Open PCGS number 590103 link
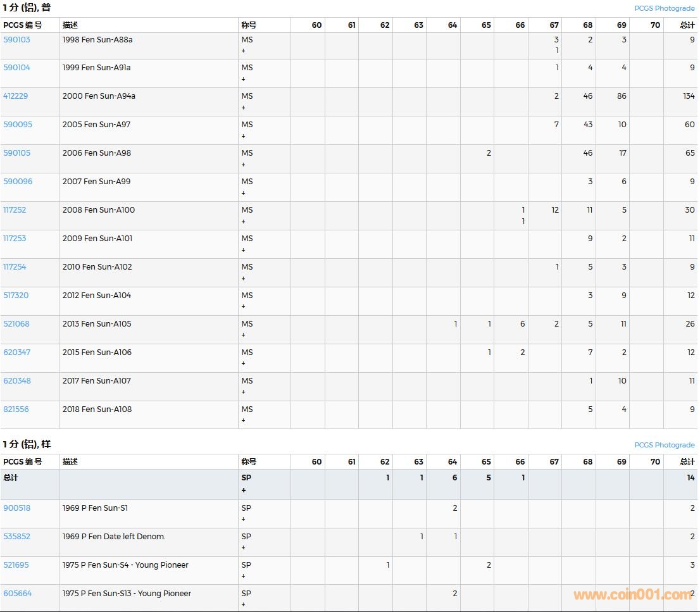 click(16, 40)
